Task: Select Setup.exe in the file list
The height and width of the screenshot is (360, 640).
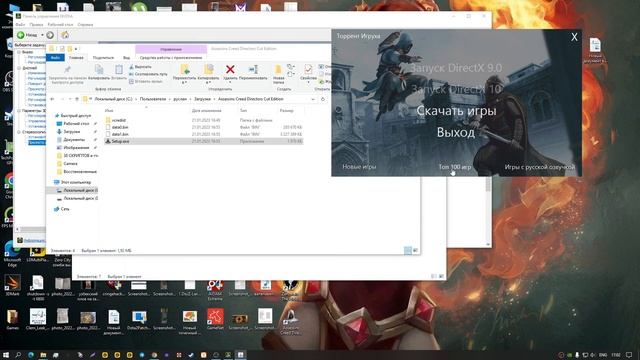Action: (x=204, y=141)
